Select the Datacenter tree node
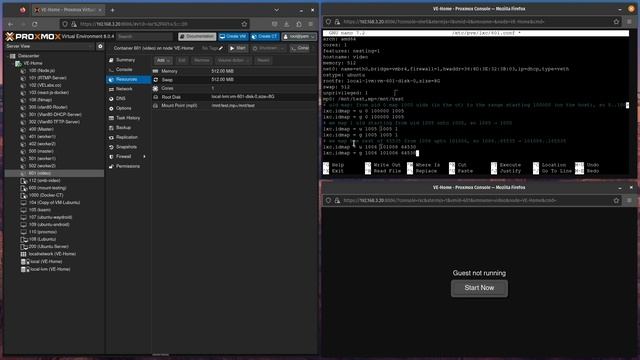 point(28,56)
